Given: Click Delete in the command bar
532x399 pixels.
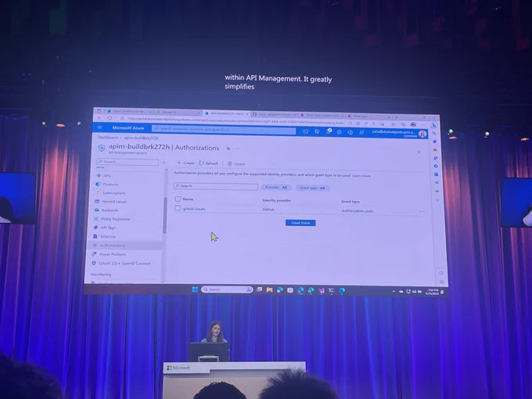Looking at the screenshot, I should click(x=236, y=164).
